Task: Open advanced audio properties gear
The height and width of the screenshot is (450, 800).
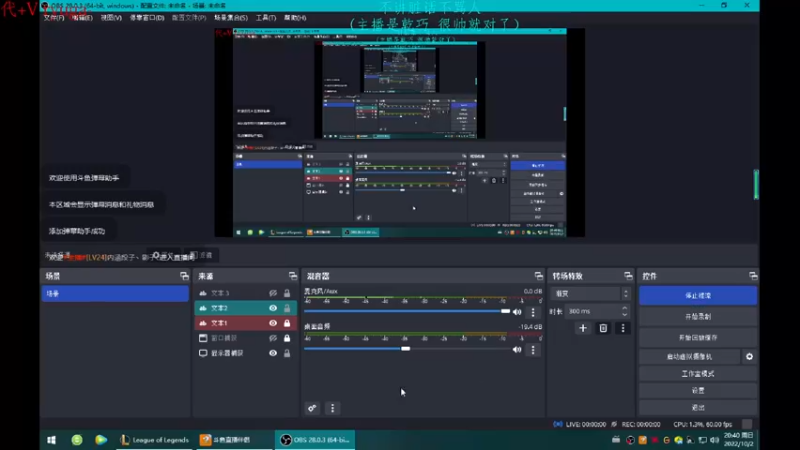Action: [312, 408]
